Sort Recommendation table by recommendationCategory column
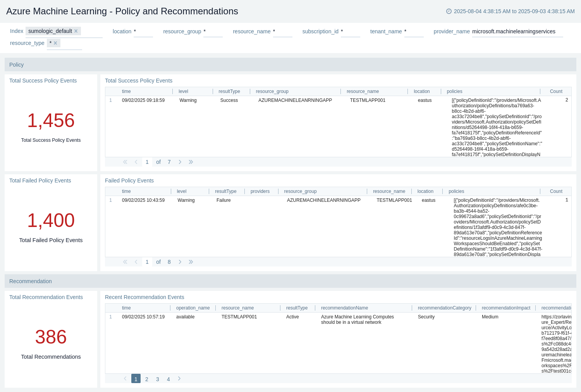The image size is (581, 392). (x=444, y=308)
